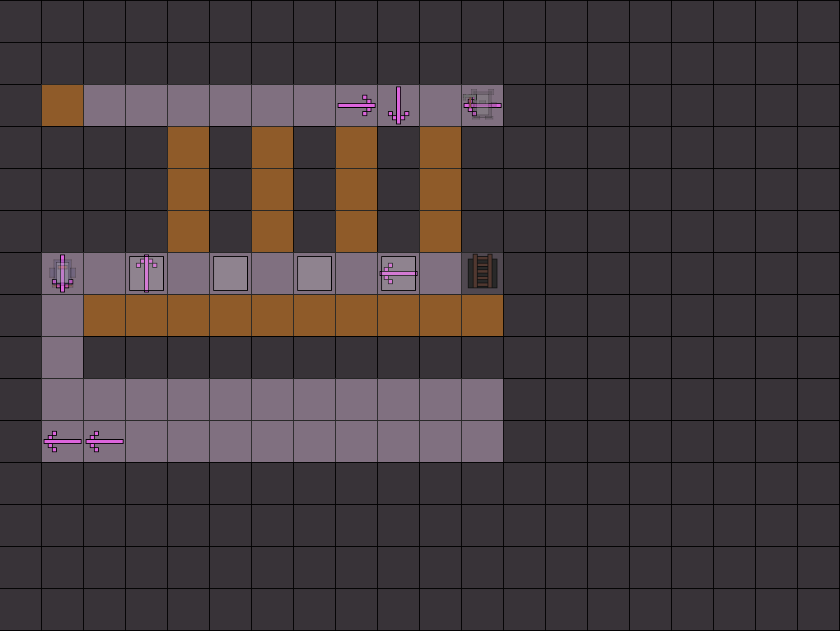Click the up-arrow on the square pressure plate

click(x=147, y=273)
